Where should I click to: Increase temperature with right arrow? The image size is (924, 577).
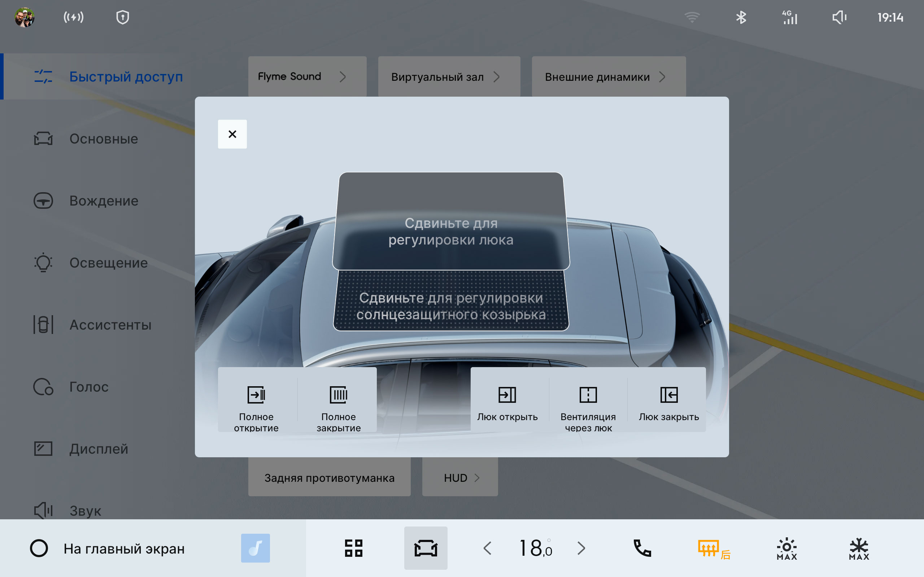point(581,549)
